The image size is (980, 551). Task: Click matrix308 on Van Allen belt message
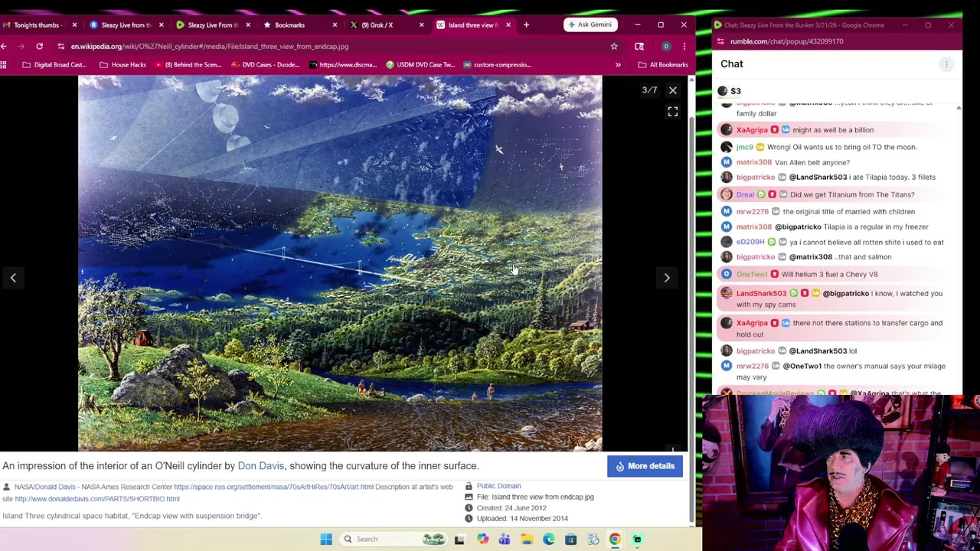click(754, 162)
